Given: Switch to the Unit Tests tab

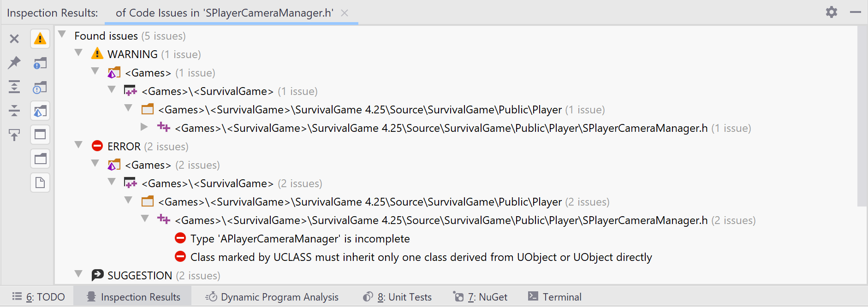Looking at the screenshot, I should 404,297.
